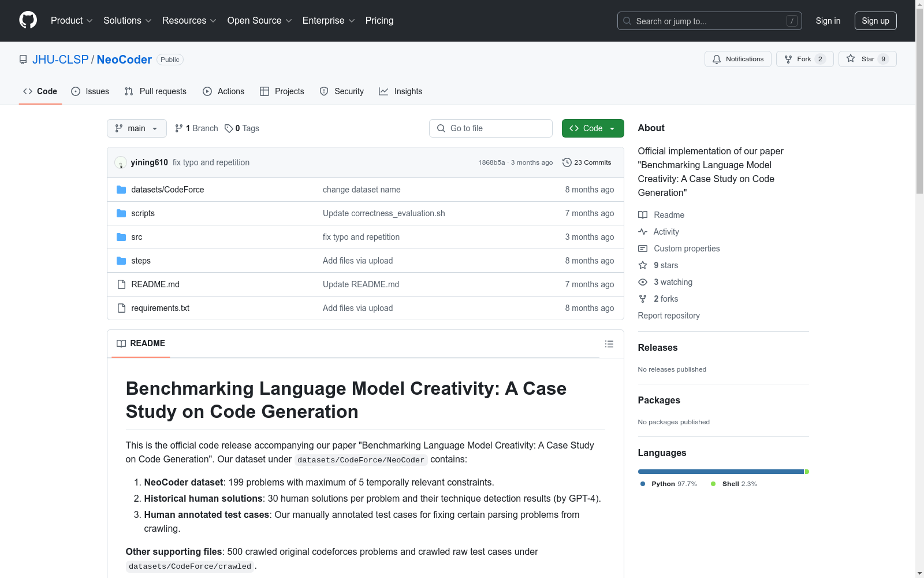Open the datasets/CodeForce folder icon

point(121,190)
